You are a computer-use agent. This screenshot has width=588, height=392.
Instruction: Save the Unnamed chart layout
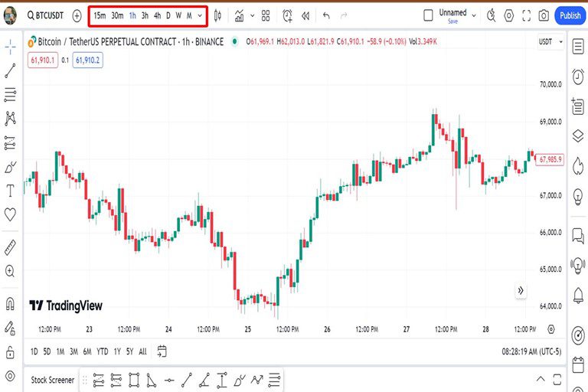pos(453,21)
